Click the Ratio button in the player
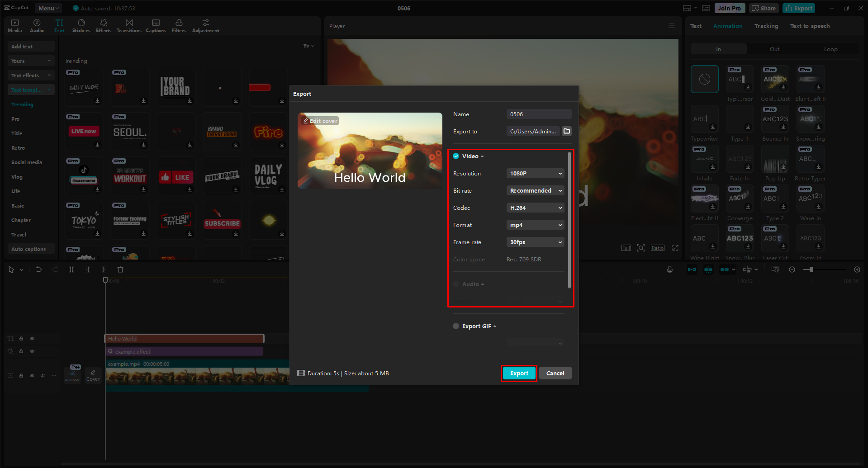The image size is (868, 468). click(x=658, y=248)
